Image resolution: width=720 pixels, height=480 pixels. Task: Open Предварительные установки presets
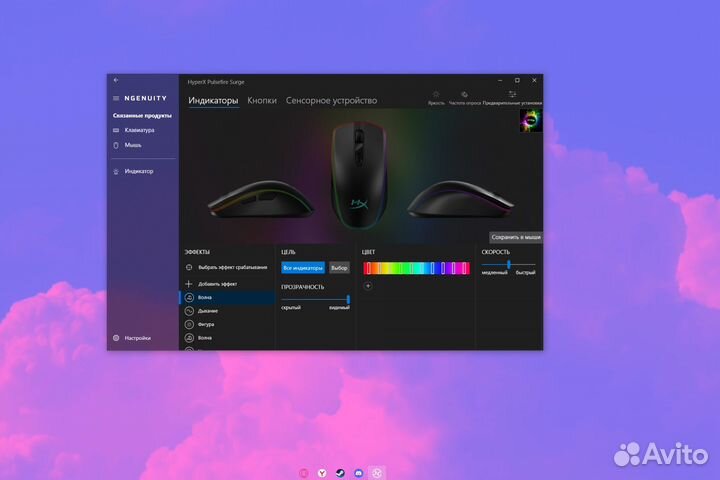(512, 98)
